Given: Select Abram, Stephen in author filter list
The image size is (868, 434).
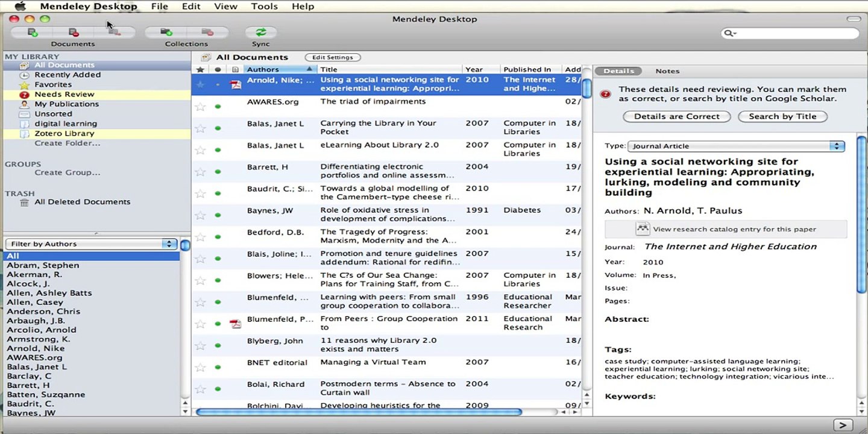Looking at the screenshot, I should 43,265.
